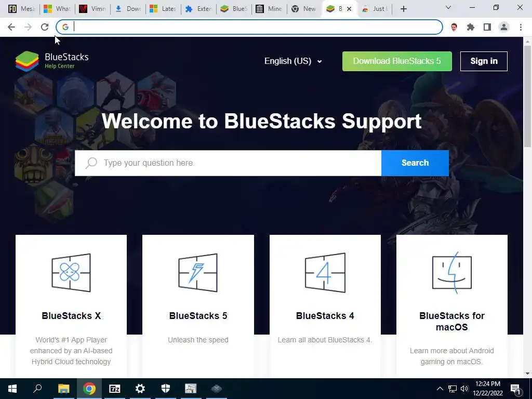Show hidden system tray icons
The height and width of the screenshot is (399, 532).
coord(440,389)
